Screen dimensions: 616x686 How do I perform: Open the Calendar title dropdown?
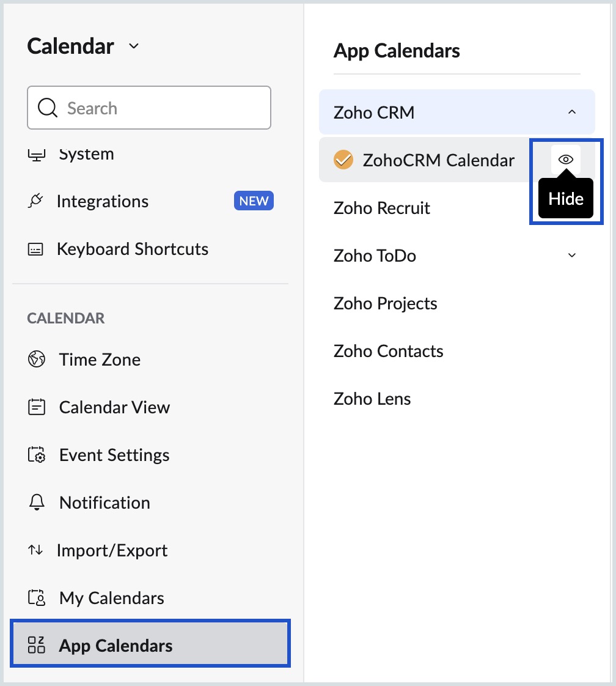133,46
